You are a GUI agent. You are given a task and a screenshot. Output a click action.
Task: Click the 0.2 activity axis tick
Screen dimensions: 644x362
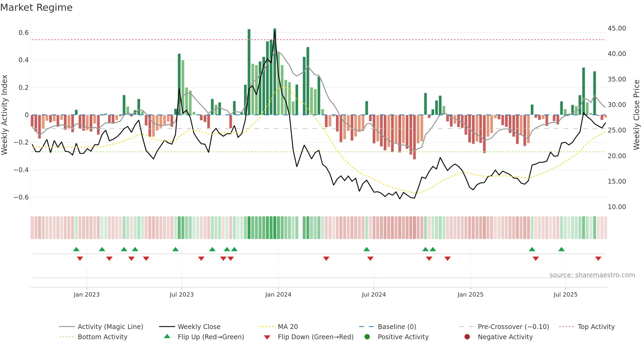24,87
